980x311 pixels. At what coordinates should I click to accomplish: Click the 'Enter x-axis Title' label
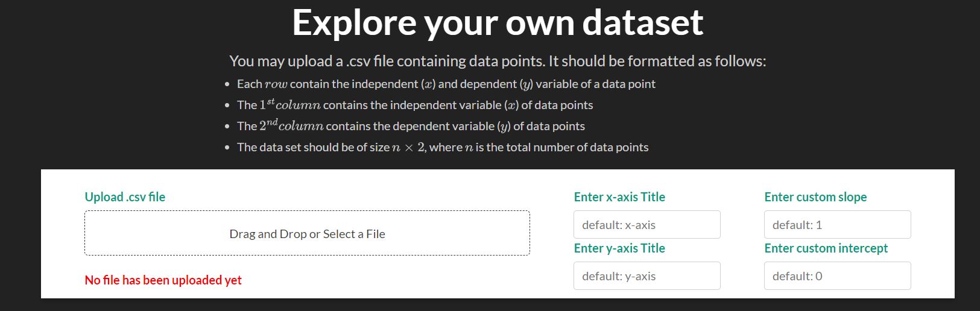[x=619, y=197]
